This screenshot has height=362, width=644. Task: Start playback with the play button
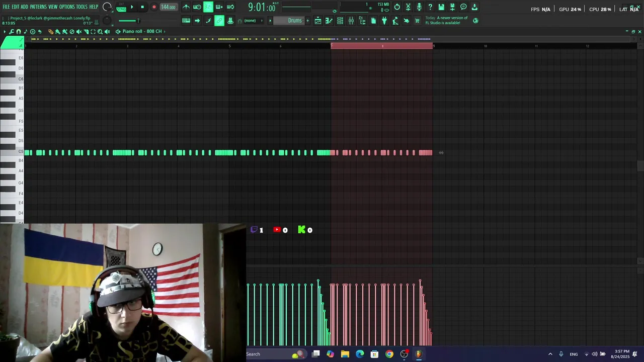(132, 7)
